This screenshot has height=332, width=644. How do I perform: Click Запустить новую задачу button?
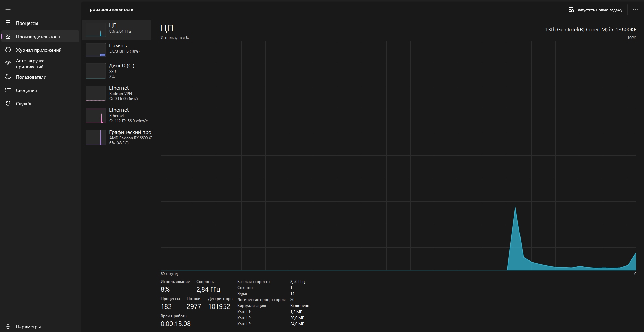click(x=595, y=10)
